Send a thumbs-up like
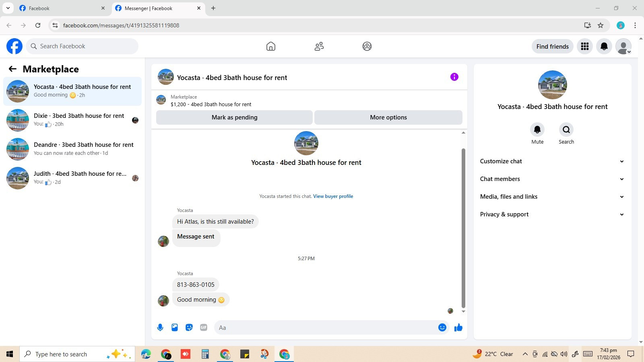The image size is (644, 362). tap(458, 327)
